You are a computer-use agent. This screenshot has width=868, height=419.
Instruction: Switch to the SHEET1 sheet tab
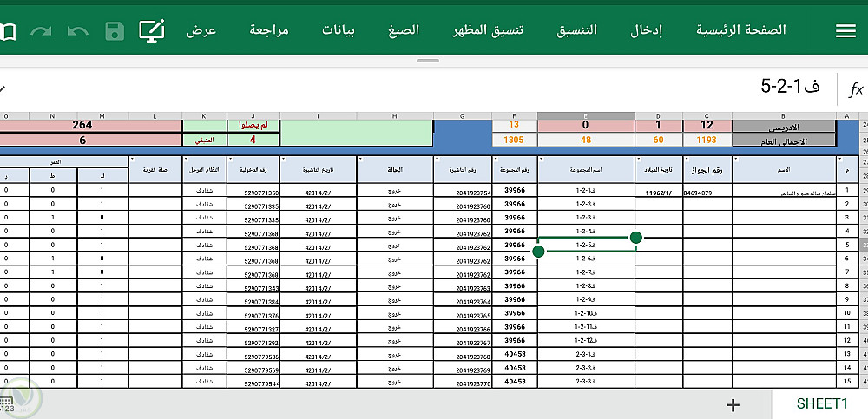(x=822, y=403)
